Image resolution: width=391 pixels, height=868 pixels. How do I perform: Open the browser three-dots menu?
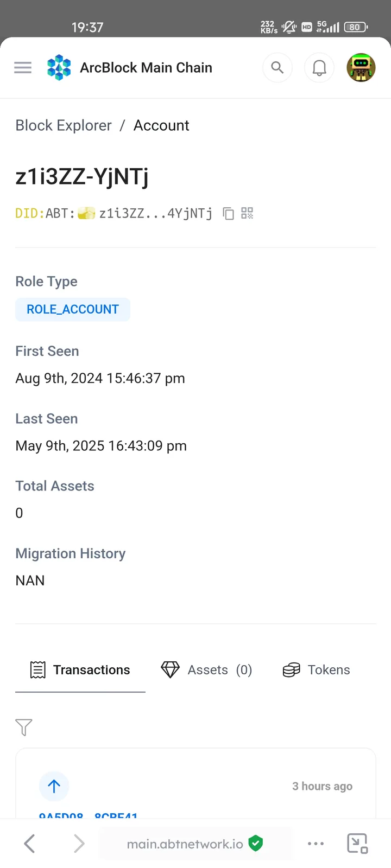pyautogui.click(x=316, y=844)
